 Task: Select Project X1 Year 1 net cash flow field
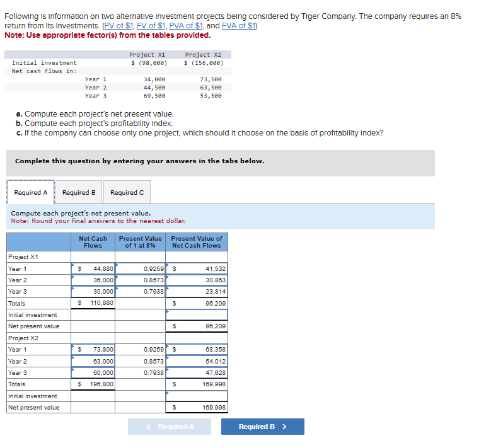(x=93, y=268)
